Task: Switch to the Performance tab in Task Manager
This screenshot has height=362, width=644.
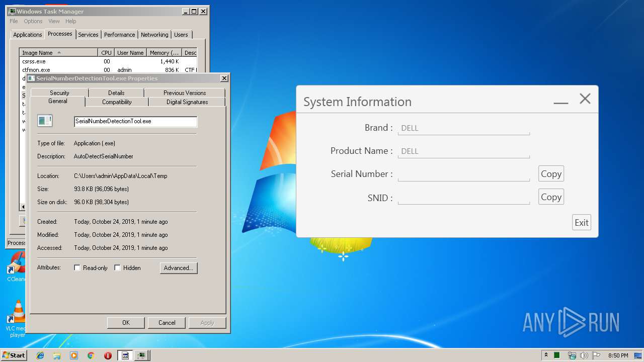Action: coord(120,35)
